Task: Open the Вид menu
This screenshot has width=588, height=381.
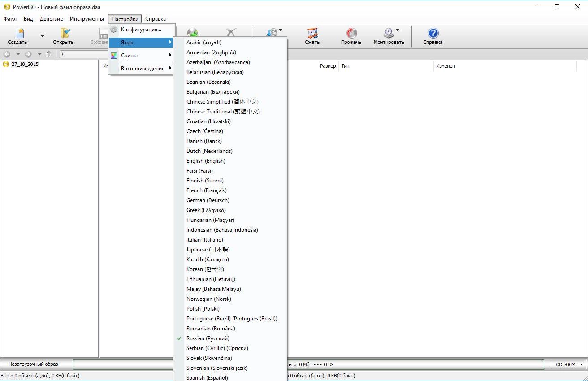Action: (x=28, y=19)
